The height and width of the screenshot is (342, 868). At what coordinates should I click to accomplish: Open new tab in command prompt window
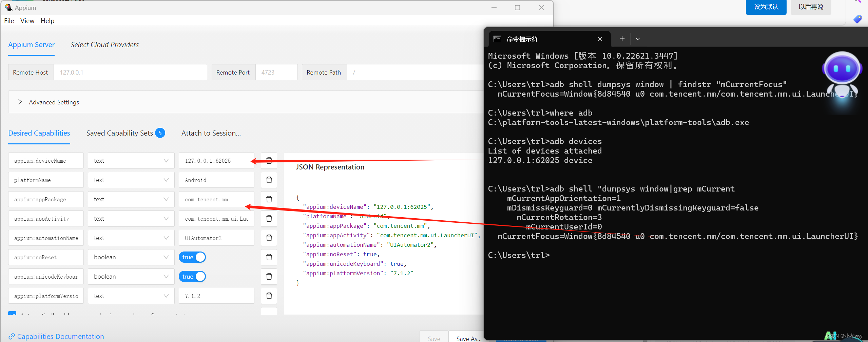[622, 39]
